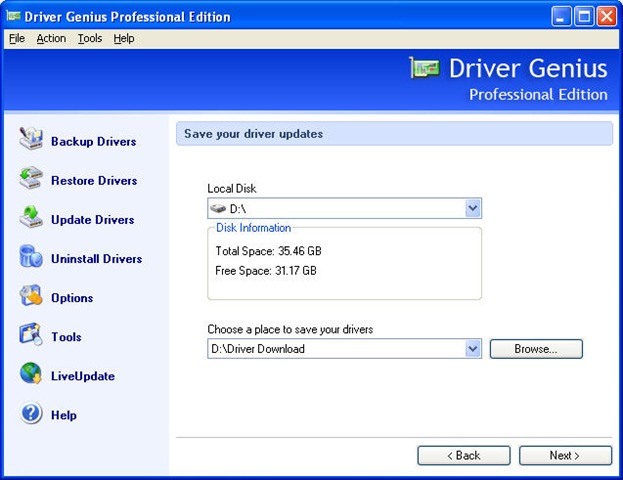Click the Options sidebar icon
Image resolution: width=623 pixels, height=480 pixels.
coord(31,295)
